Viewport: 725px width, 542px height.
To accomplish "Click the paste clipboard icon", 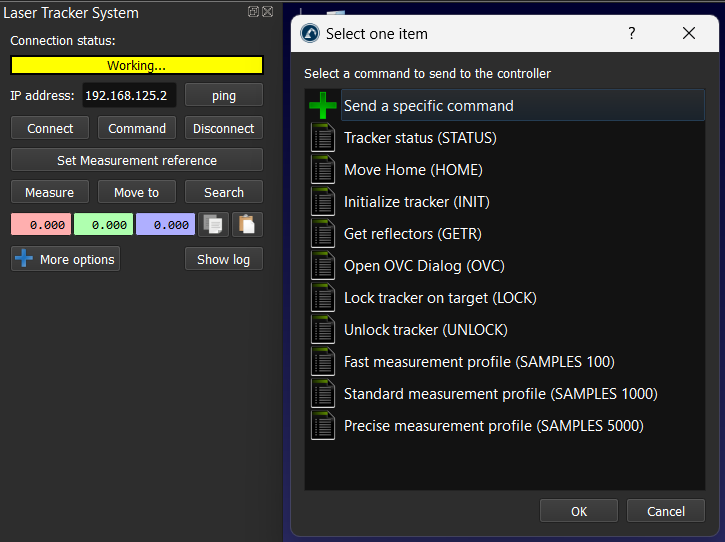I will click(247, 225).
